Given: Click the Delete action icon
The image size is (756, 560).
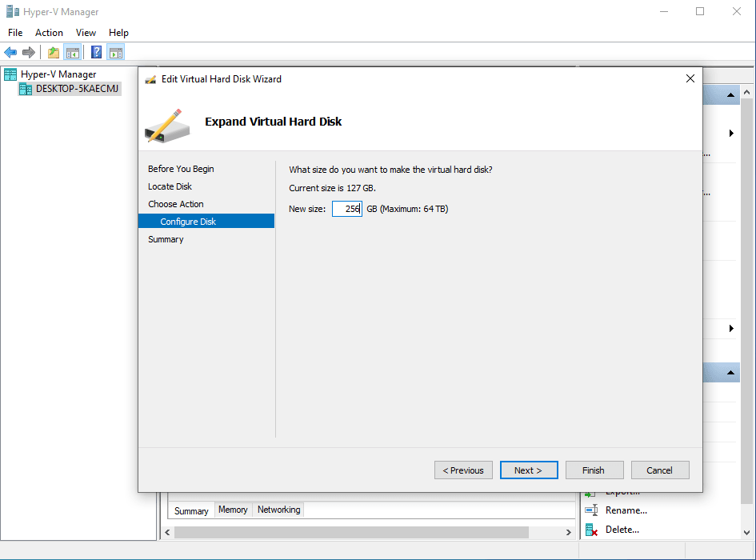Looking at the screenshot, I should tap(591, 530).
